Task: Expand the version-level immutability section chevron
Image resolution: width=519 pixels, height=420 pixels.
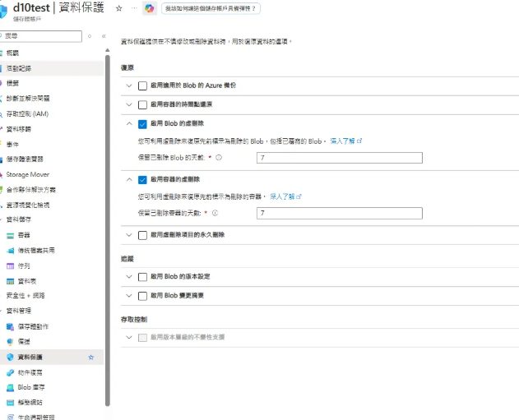Action: (x=129, y=337)
